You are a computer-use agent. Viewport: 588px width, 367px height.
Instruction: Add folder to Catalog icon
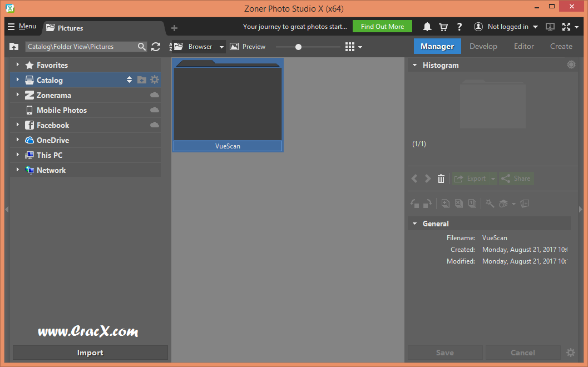[142, 80]
